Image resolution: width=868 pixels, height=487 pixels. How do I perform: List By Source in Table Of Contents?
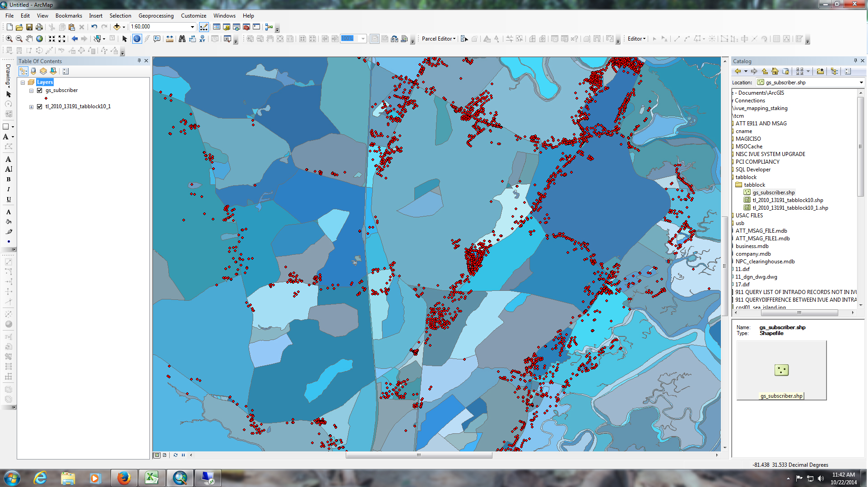tap(33, 71)
